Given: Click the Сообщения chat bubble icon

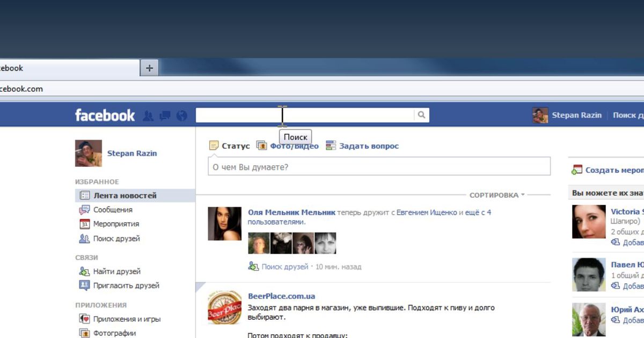Looking at the screenshot, I should (x=85, y=210).
